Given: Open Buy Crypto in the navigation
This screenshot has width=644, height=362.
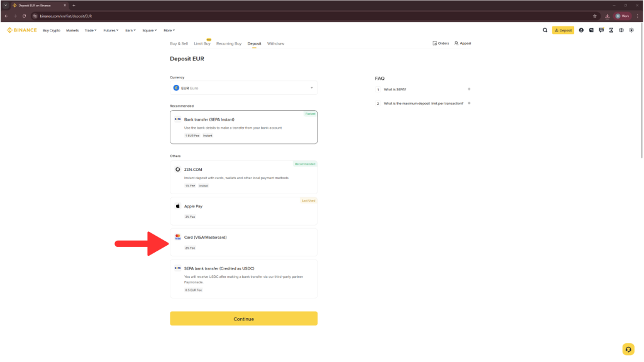Looking at the screenshot, I should 52,30.
